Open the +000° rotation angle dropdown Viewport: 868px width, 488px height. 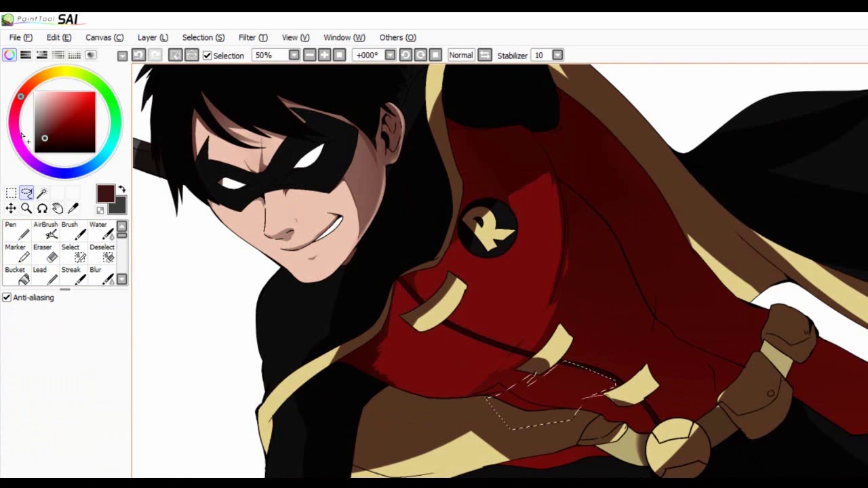[390, 55]
